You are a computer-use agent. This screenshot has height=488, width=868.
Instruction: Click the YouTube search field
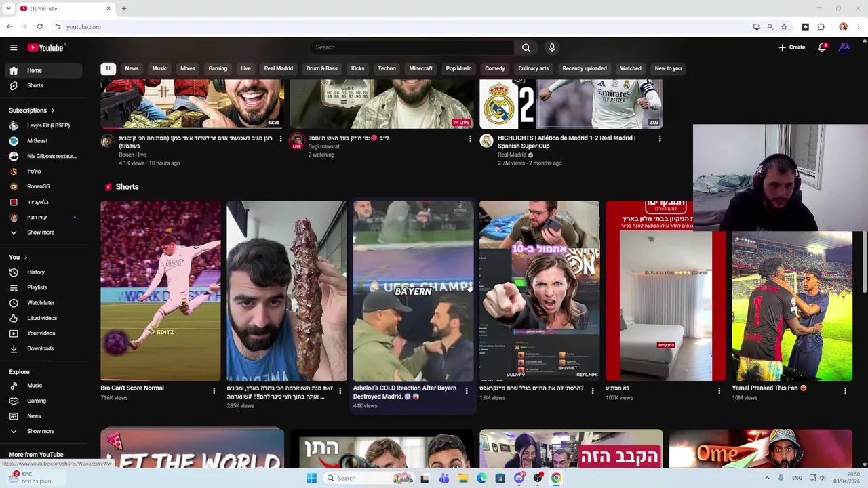[412, 47]
